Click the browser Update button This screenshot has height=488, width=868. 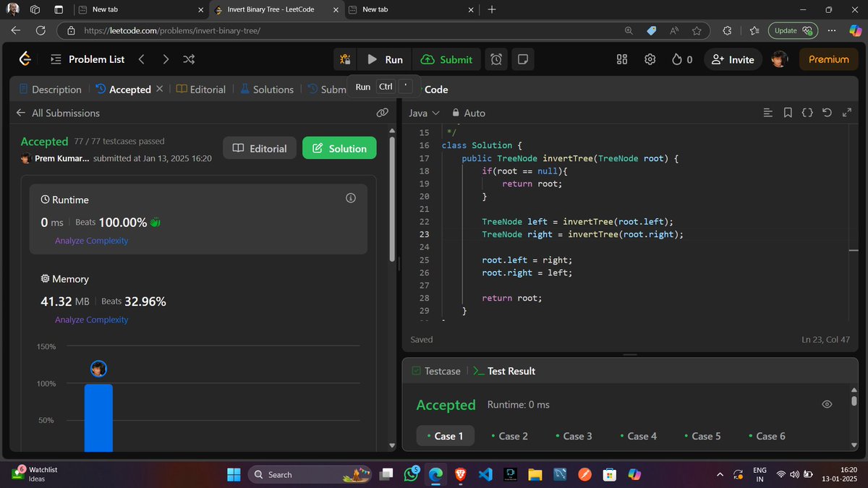click(x=793, y=30)
